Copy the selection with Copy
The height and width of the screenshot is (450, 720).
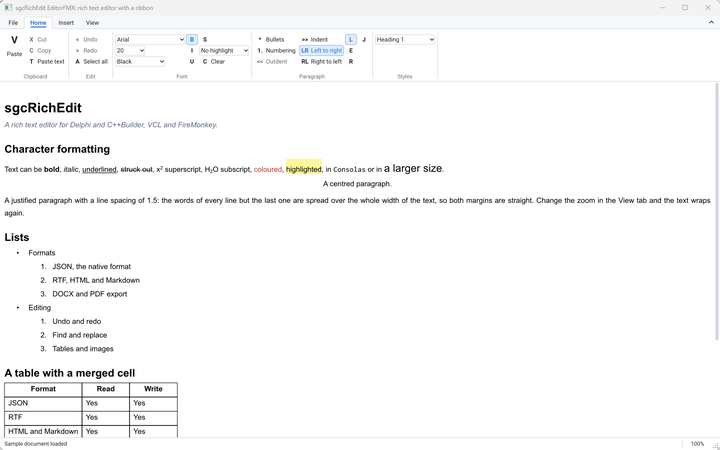[40, 51]
